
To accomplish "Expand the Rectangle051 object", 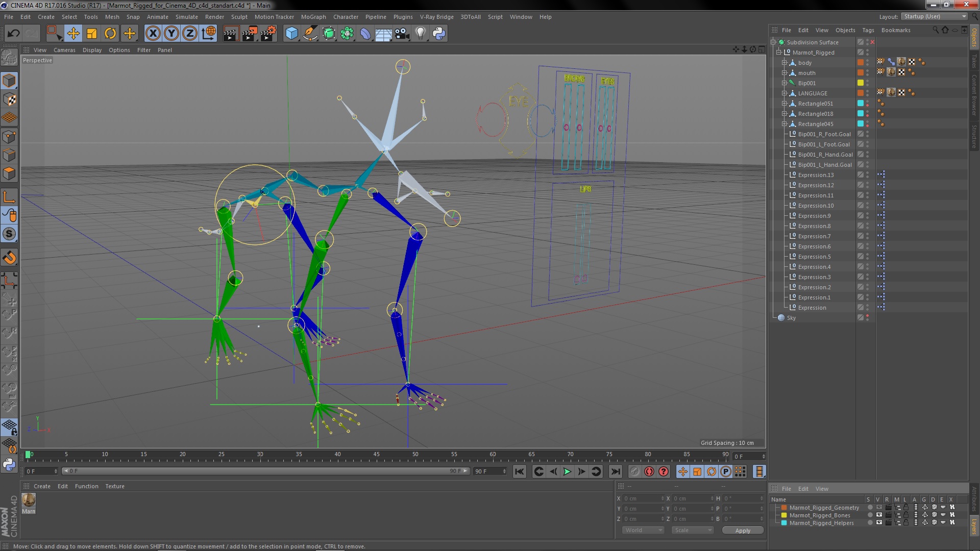I will 785,104.
